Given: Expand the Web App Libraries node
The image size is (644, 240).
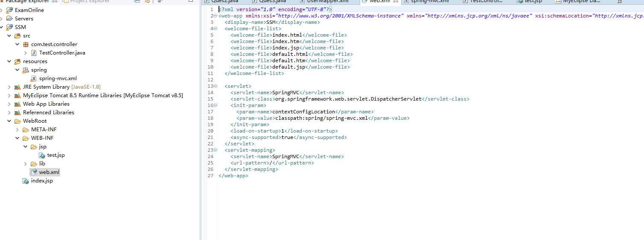Looking at the screenshot, I should tap(9, 104).
